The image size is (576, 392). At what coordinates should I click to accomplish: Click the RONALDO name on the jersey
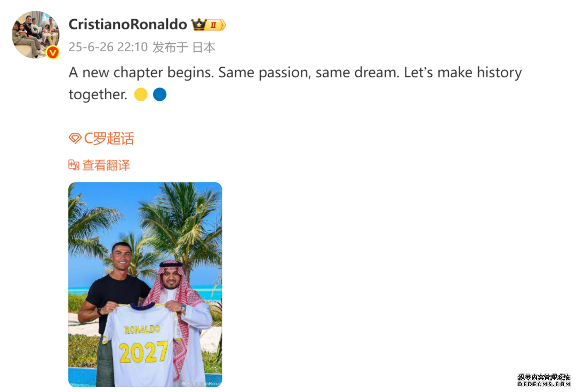click(x=142, y=329)
